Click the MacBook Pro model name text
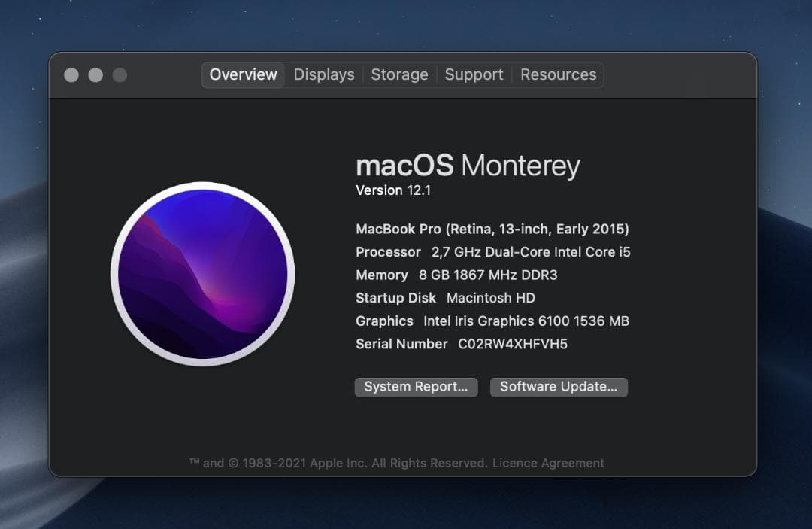 [492, 229]
